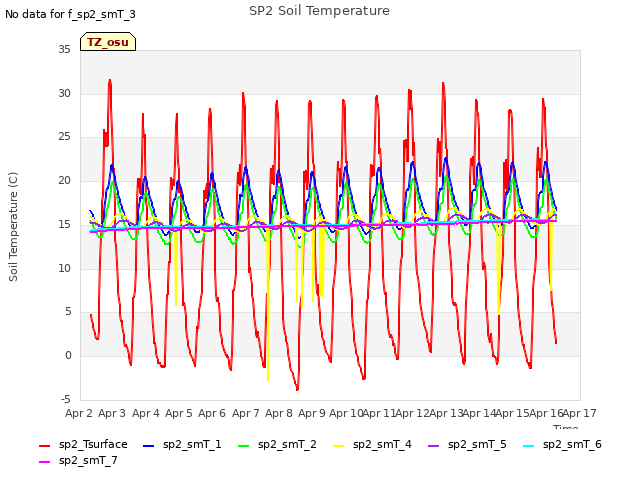Click the 20 y-axis tick label
The width and height of the screenshot is (640, 480).
64,180
